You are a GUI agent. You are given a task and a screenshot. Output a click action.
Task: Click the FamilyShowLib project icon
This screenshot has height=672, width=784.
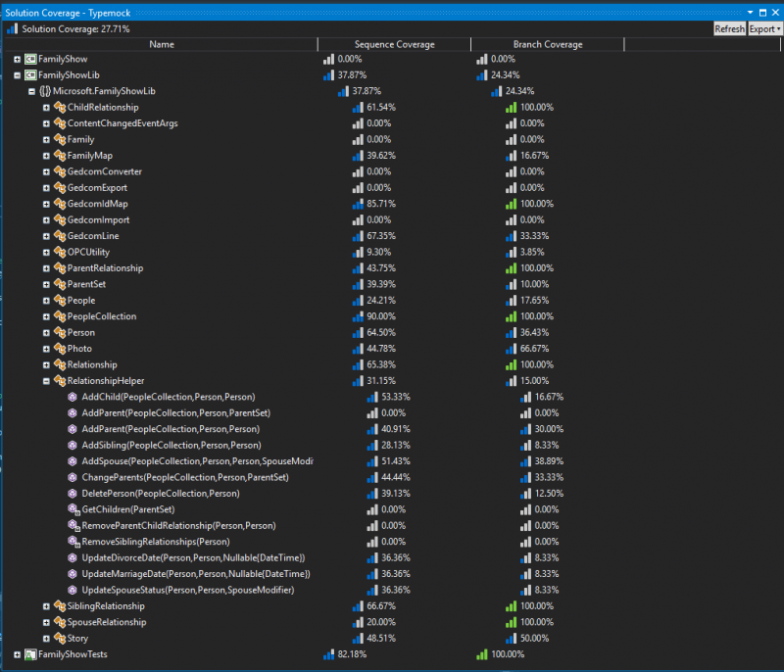click(30, 75)
